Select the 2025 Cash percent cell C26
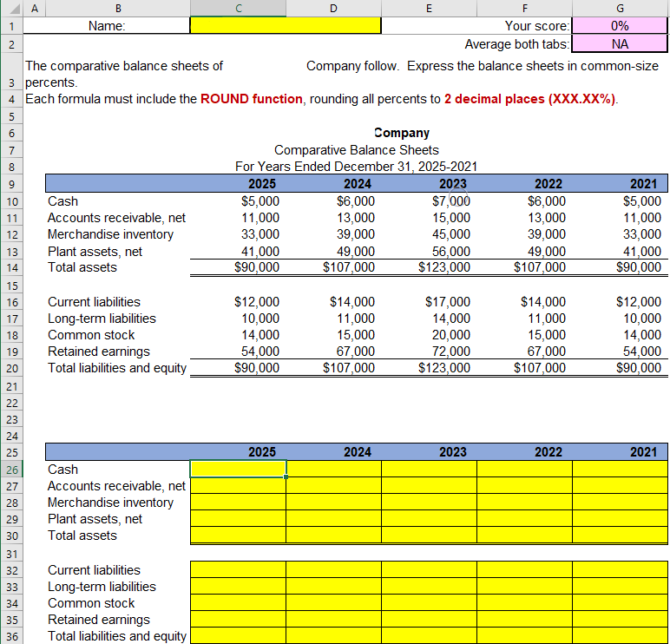The image size is (670, 644). click(238, 469)
